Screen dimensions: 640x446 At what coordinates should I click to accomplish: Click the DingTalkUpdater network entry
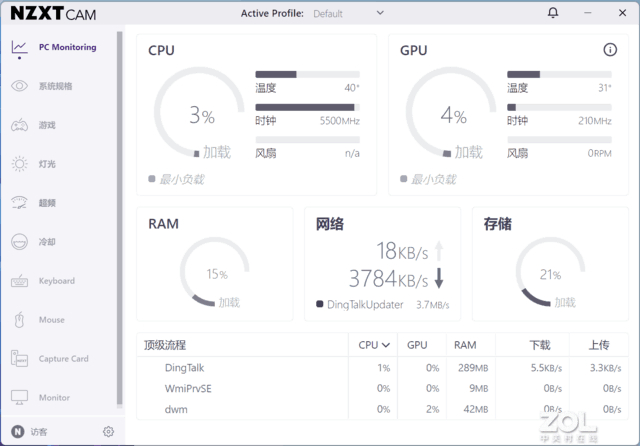tap(383, 304)
